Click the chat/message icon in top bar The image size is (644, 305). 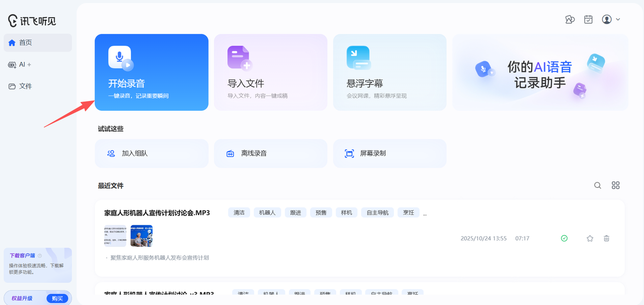pyautogui.click(x=570, y=20)
